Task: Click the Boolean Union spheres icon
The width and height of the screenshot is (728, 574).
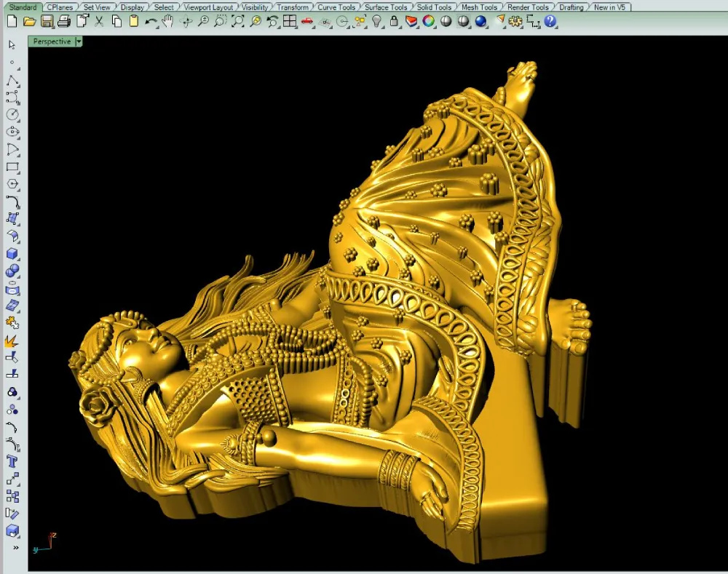Action: coord(12,271)
